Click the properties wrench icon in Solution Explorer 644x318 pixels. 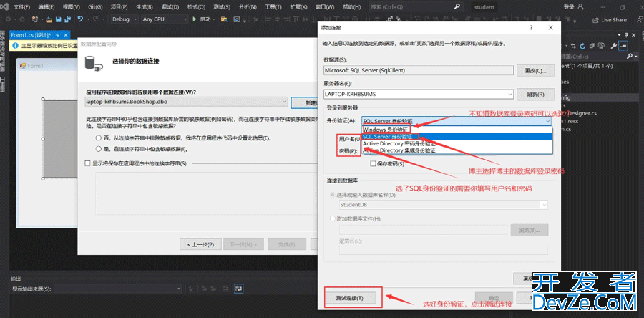pos(614,46)
